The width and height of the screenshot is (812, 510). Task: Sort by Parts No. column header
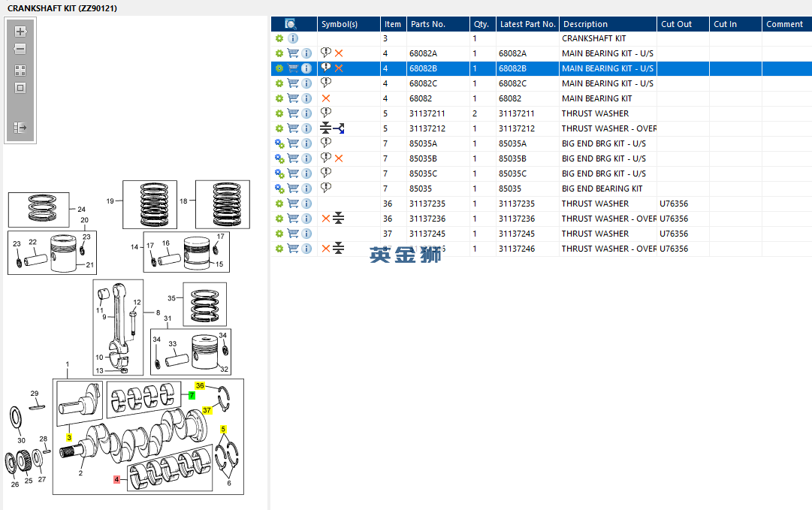click(x=428, y=24)
